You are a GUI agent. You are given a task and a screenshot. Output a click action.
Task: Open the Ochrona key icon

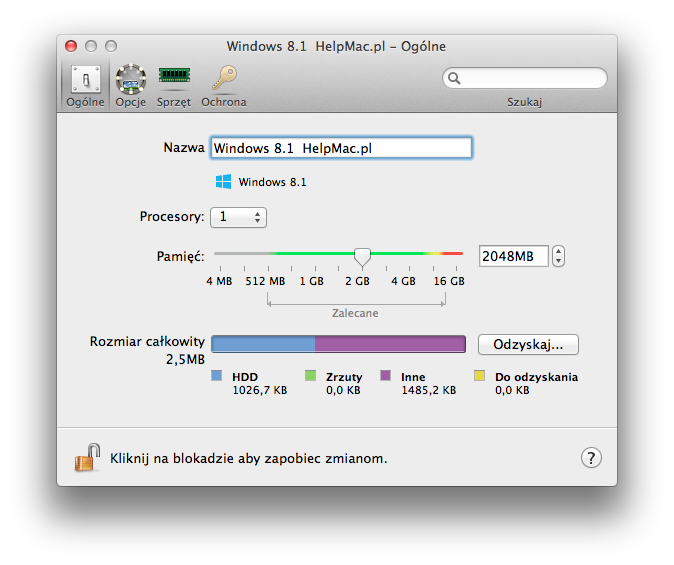[223, 80]
